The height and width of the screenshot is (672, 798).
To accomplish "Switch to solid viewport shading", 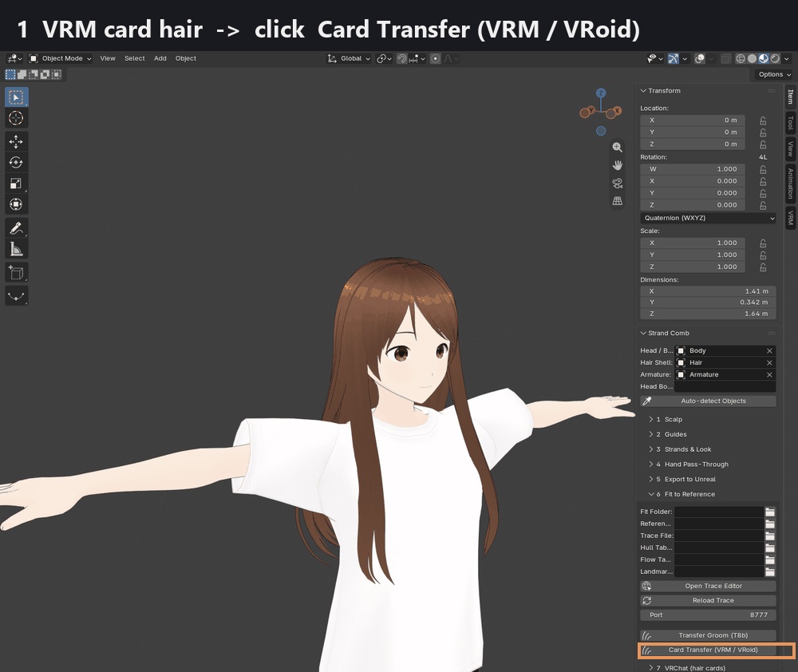I will pyautogui.click(x=752, y=58).
